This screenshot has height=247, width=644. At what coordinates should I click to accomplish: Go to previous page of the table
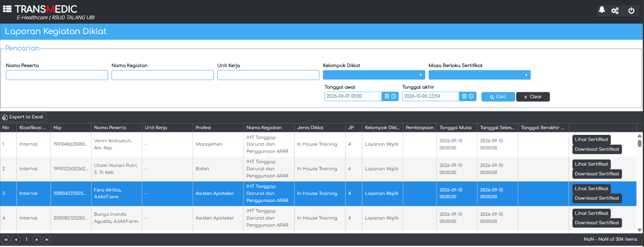point(16,239)
